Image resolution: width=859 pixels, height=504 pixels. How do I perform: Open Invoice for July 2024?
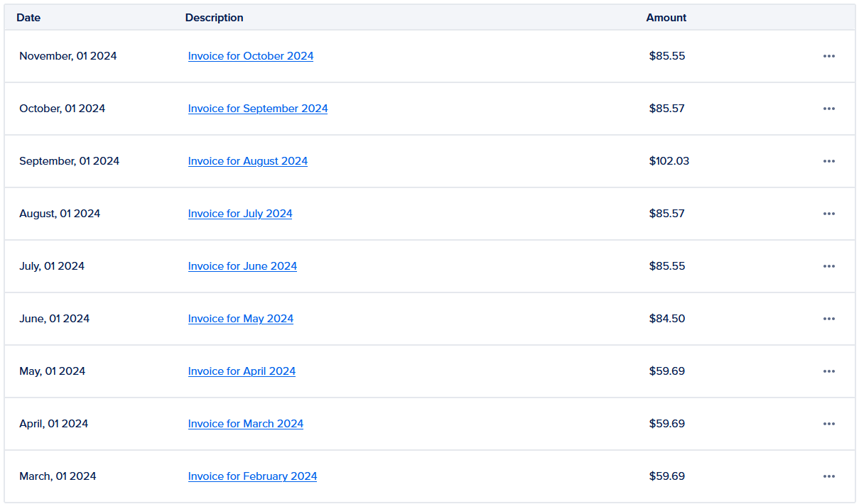[x=239, y=214]
